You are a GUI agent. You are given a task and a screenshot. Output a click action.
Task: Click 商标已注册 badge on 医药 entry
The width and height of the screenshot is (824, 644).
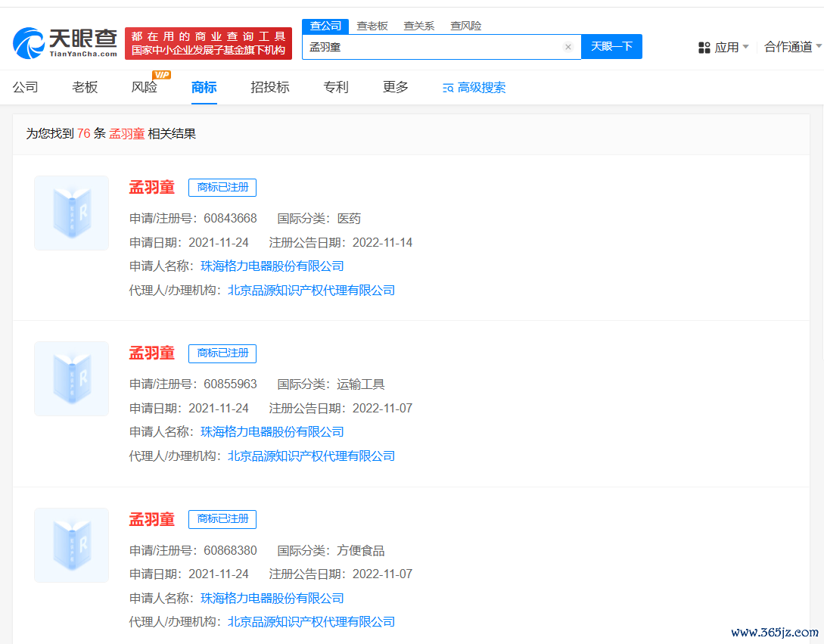pyautogui.click(x=222, y=187)
